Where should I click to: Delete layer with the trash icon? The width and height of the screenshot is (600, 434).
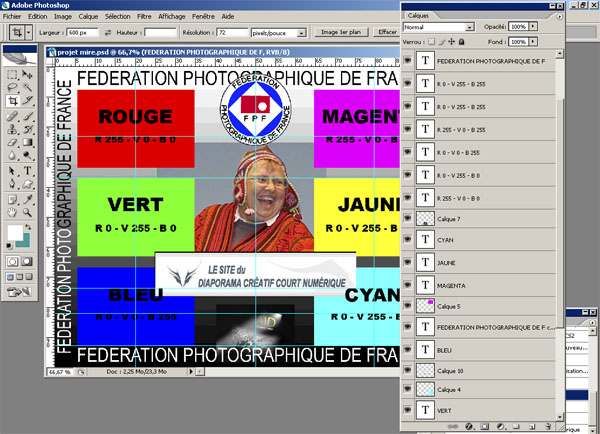[548, 426]
